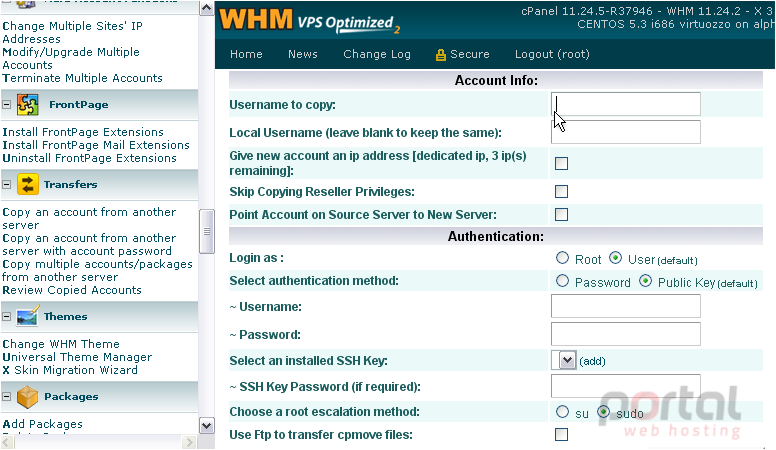Click the ~ Username input field
This screenshot has width=776, height=450.
[x=626, y=306]
